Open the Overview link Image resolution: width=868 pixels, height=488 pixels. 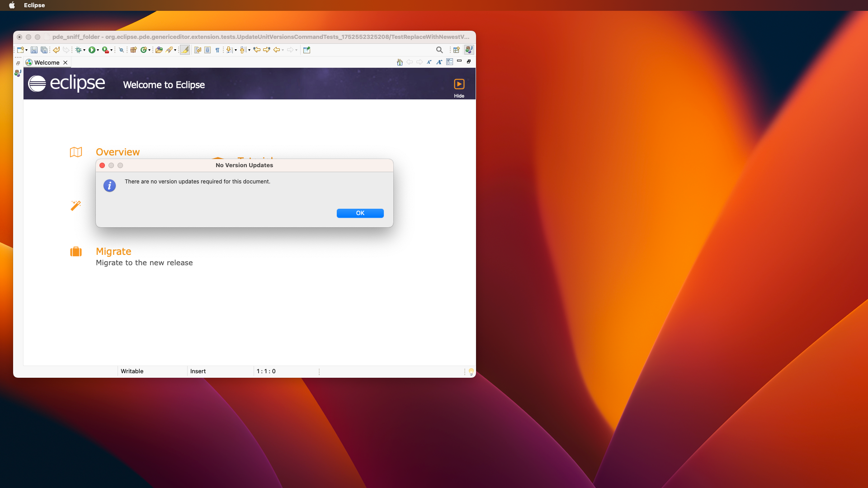click(118, 152)
